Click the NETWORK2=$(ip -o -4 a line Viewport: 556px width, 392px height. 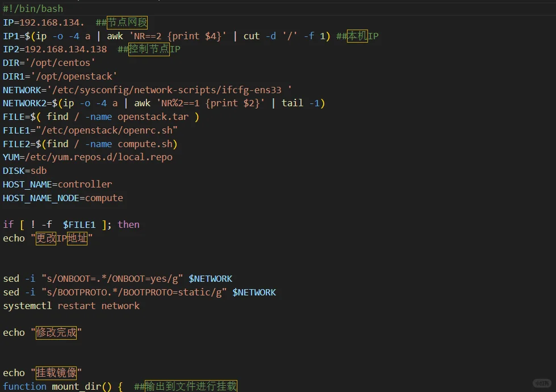tap(164, 103)
